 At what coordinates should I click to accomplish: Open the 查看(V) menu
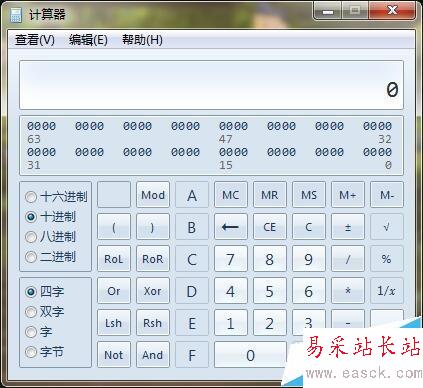point(35,40)
